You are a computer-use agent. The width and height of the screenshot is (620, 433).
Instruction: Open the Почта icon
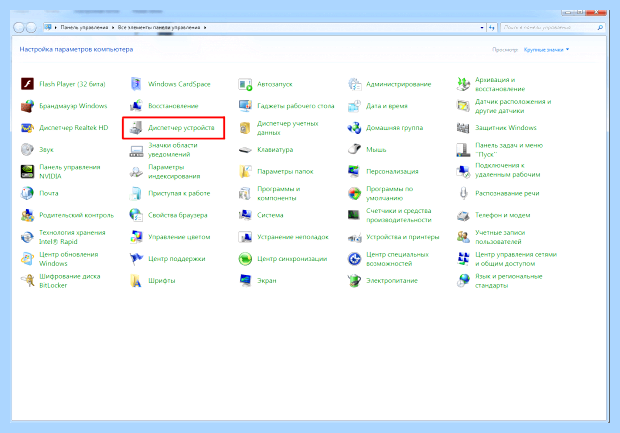[27, 193]
